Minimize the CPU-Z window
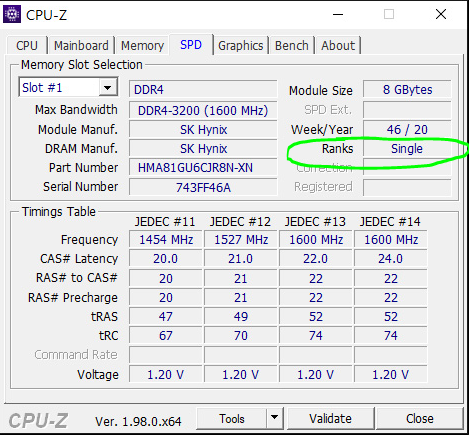This screenshot has width=469, height=435. (x=338, y=14)
